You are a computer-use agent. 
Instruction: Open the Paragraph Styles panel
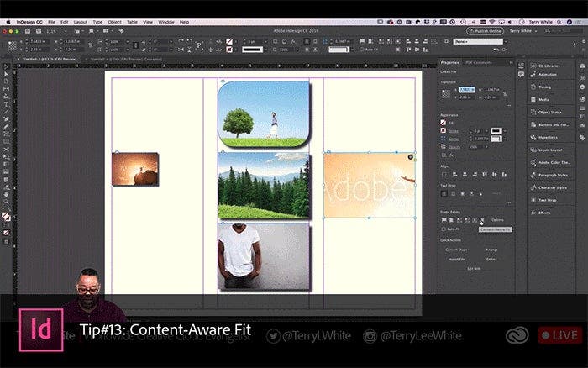click(552, 175)
